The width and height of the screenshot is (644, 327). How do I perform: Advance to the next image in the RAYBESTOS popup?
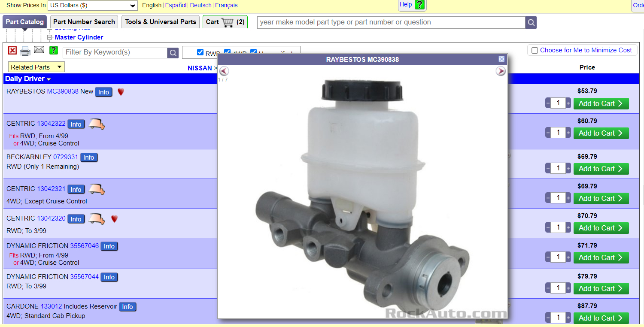(501, 71)
